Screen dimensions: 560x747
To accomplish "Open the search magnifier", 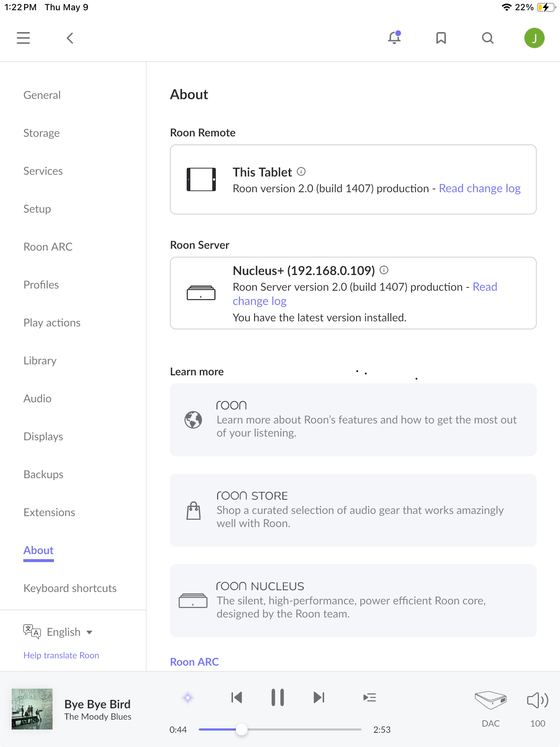I will point(488,38).
